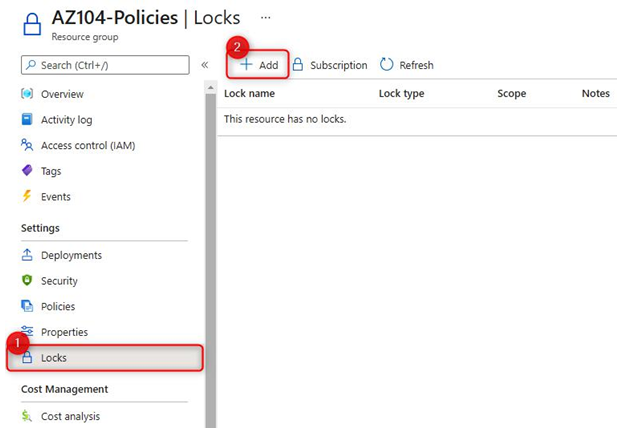This screenshot has width=624, height=431.
Task: Open the more options ellipsis next to Locks title
Action: pos(265,18)
